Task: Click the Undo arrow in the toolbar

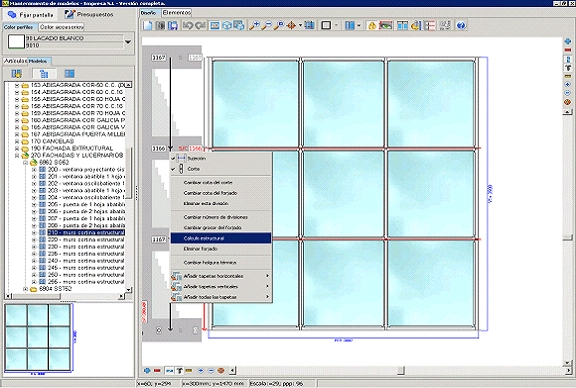Action: click(x=188, y=25)
